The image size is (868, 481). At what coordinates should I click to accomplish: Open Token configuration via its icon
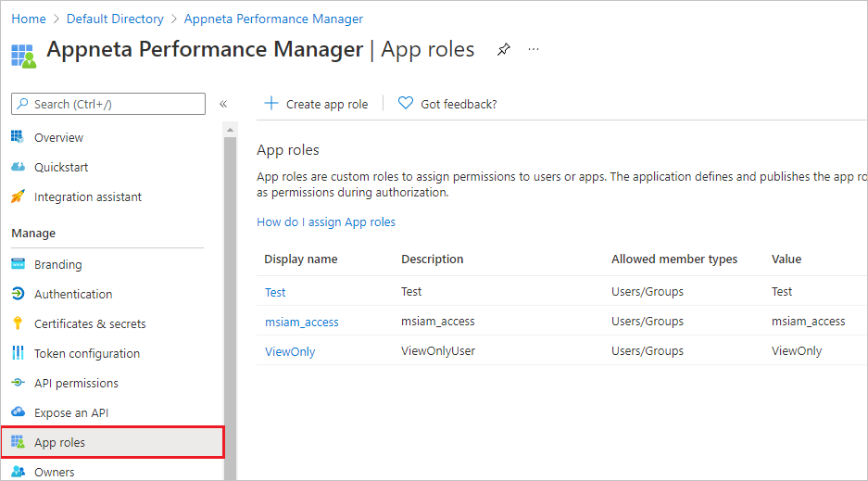click(x=17, y=353)
